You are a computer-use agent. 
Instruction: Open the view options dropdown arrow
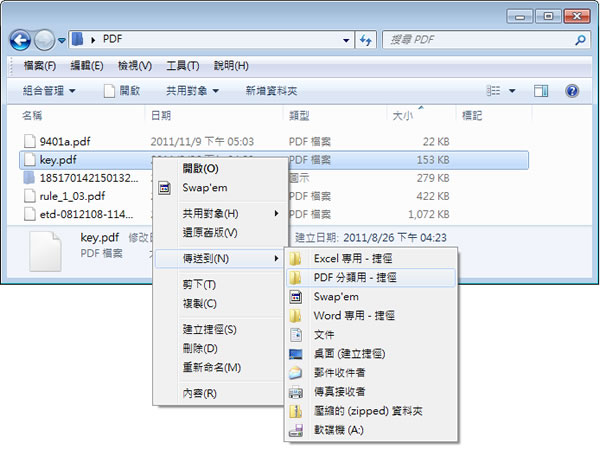tap(513, 90)
